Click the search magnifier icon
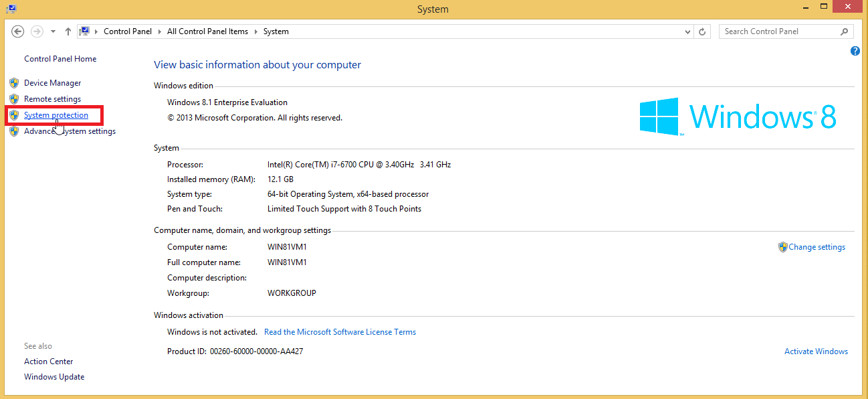 [845, 31]
